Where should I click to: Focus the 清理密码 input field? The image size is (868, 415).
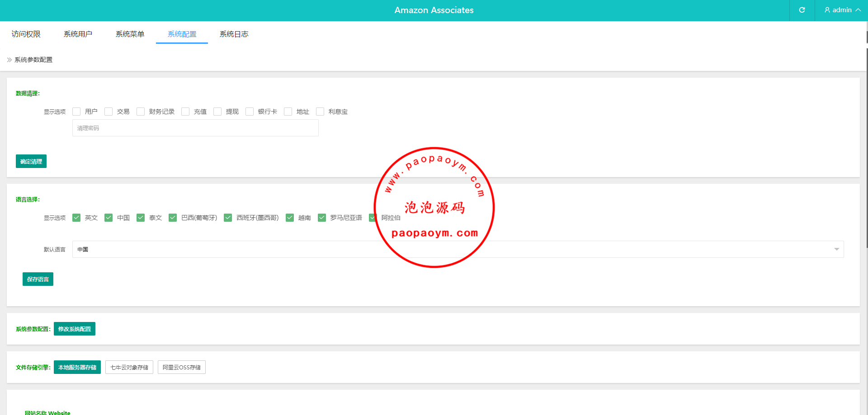point(195,128)
